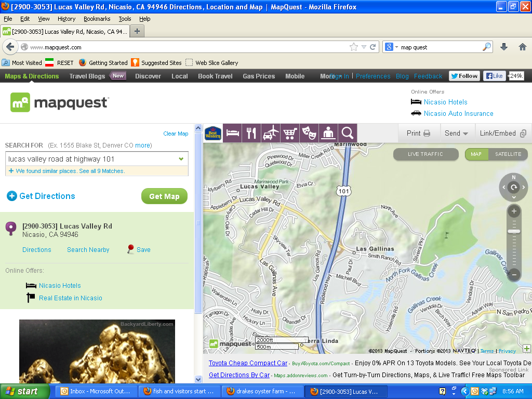Open the History menu

click(x=66, y=19)
